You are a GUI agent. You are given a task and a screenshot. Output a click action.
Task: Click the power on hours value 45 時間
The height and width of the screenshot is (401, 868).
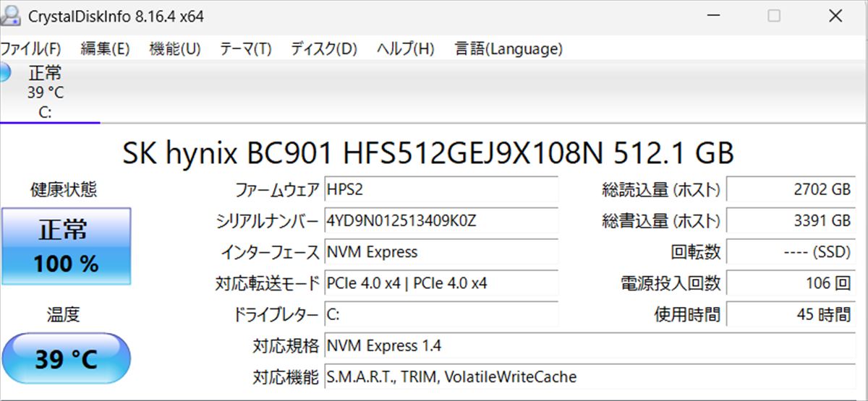pos(790,314)
